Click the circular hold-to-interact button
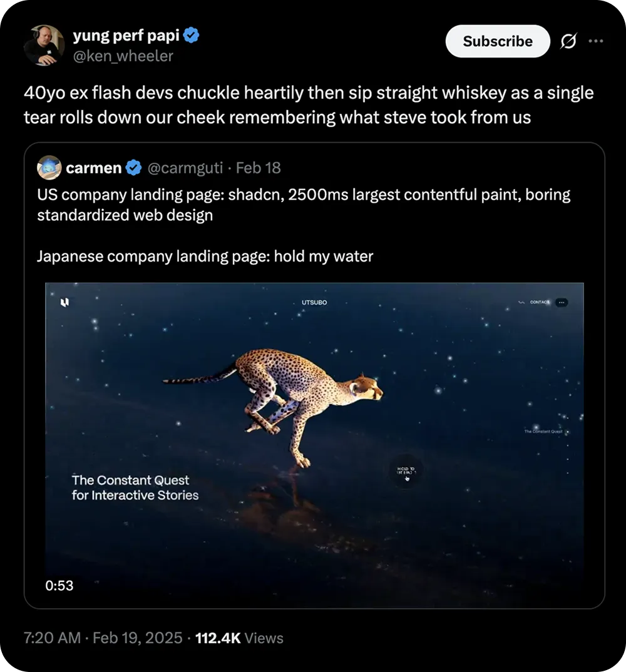This screenshot has width=626, height=672. pos(406,471)
